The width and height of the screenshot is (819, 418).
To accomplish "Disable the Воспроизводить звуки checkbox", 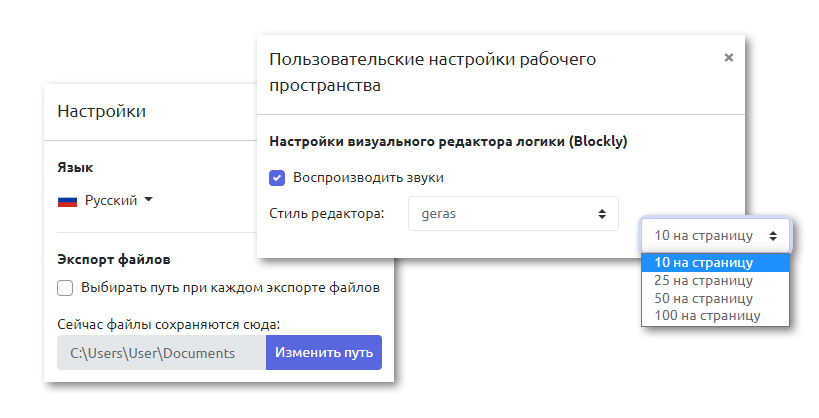I will point(277,177).
